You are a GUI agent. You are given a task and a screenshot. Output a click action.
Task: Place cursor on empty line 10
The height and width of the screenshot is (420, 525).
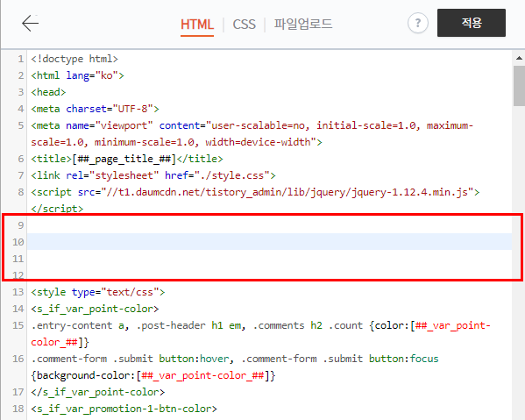(x=270, y=241)
